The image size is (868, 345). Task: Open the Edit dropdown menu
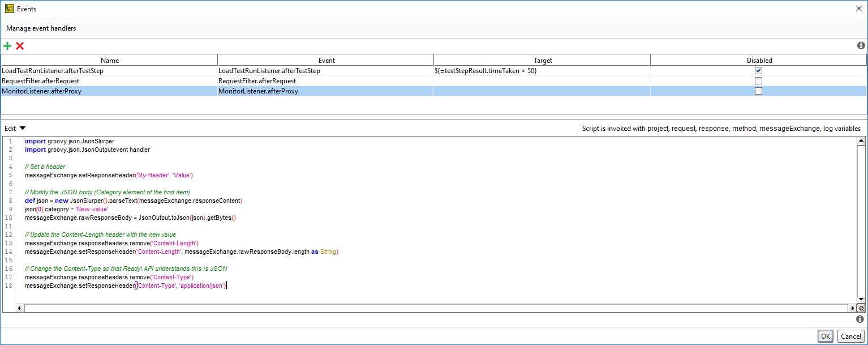15,129
